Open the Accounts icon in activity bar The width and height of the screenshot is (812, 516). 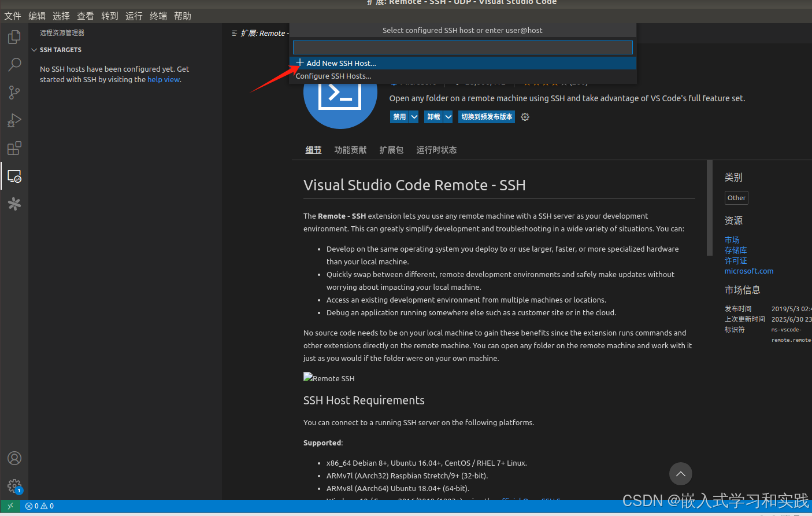tap(14, 458)
